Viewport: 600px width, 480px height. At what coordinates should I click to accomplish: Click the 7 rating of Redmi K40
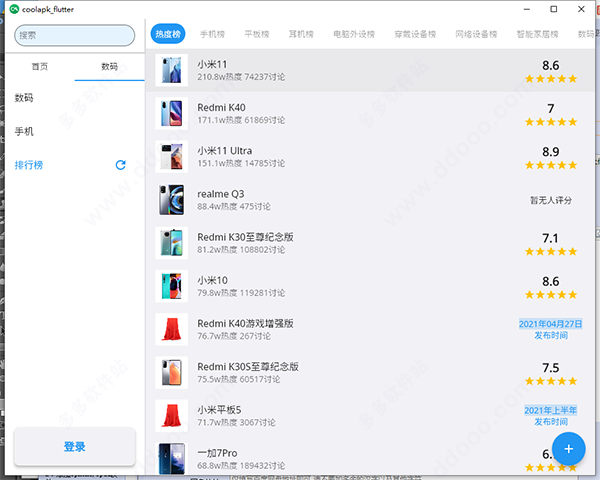pos(551,109)
